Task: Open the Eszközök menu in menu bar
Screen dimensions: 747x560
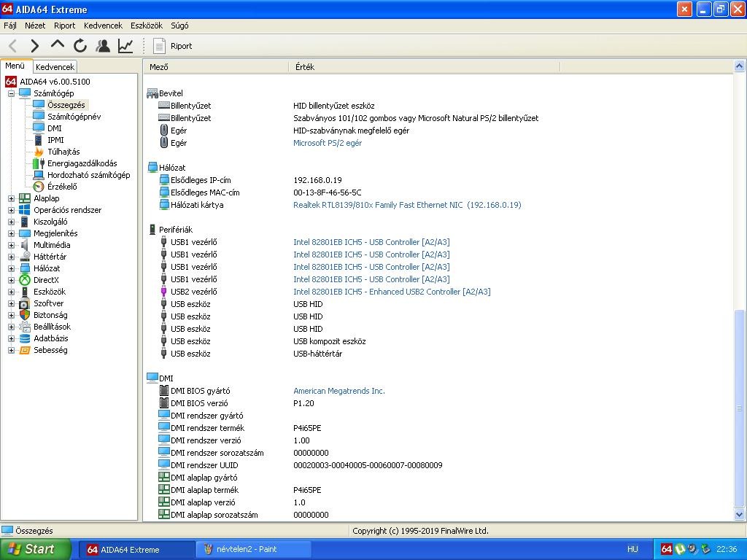Action: point(147,26)
